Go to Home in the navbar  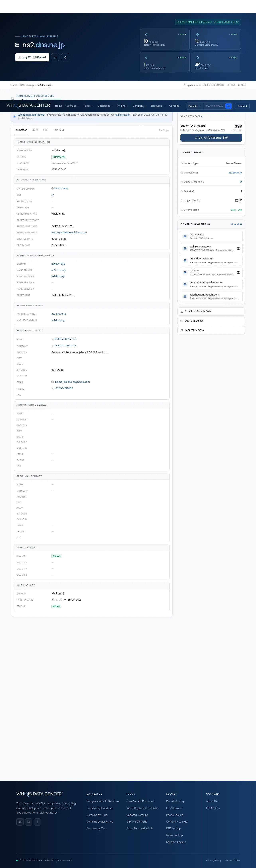[x=59, y=106]
